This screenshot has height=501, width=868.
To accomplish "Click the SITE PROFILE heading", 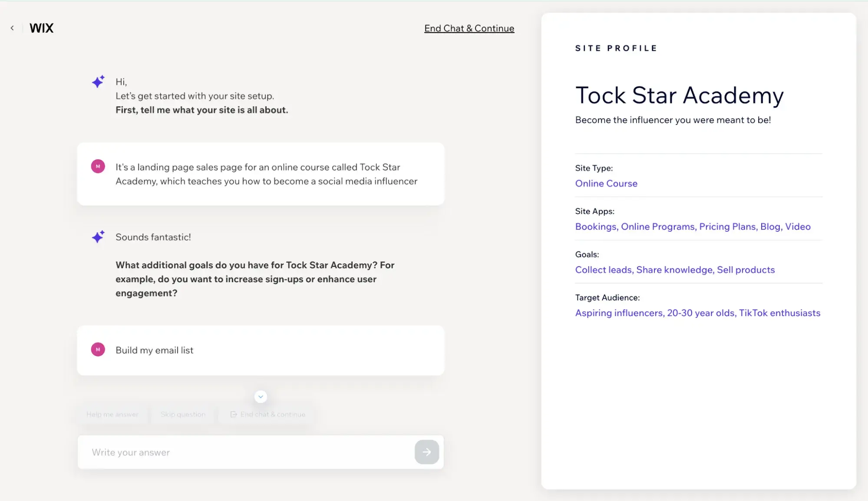I will point(616,48).
